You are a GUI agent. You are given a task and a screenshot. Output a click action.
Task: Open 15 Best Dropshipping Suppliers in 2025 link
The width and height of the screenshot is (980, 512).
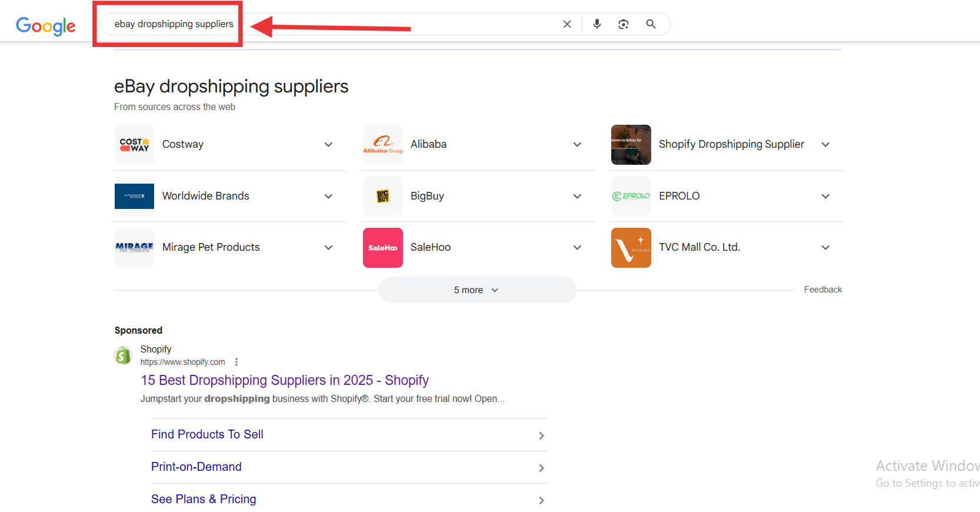coord(285,380)
